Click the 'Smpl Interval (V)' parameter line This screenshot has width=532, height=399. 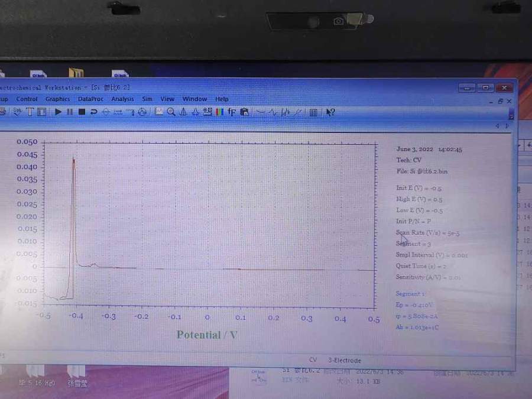[x=432, y=254]
